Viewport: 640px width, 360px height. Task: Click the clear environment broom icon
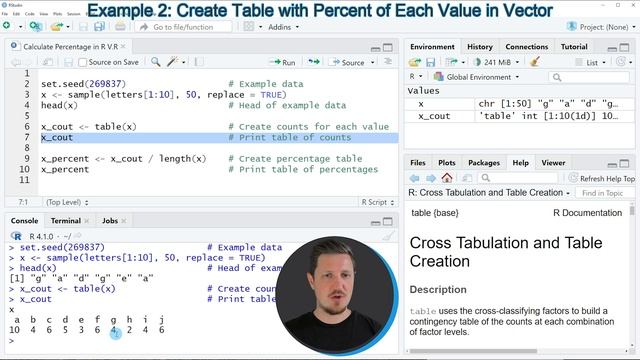tap(535, 62)
